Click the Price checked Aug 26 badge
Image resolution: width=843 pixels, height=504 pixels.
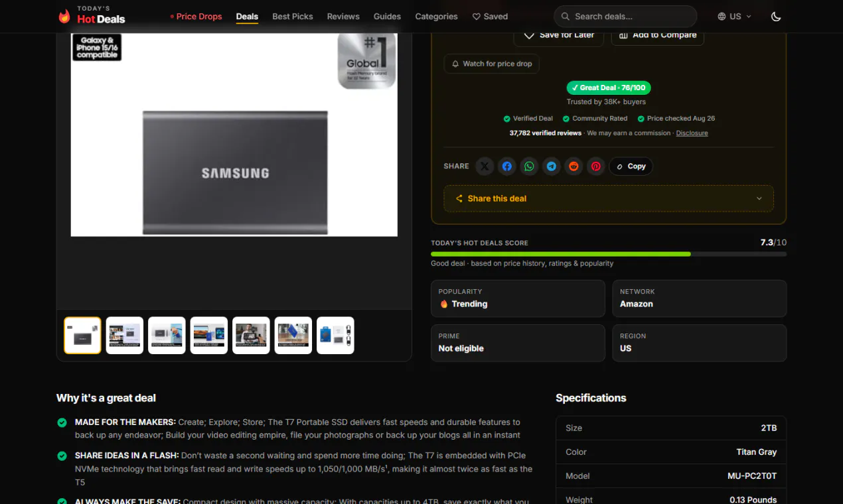[676, 119]
